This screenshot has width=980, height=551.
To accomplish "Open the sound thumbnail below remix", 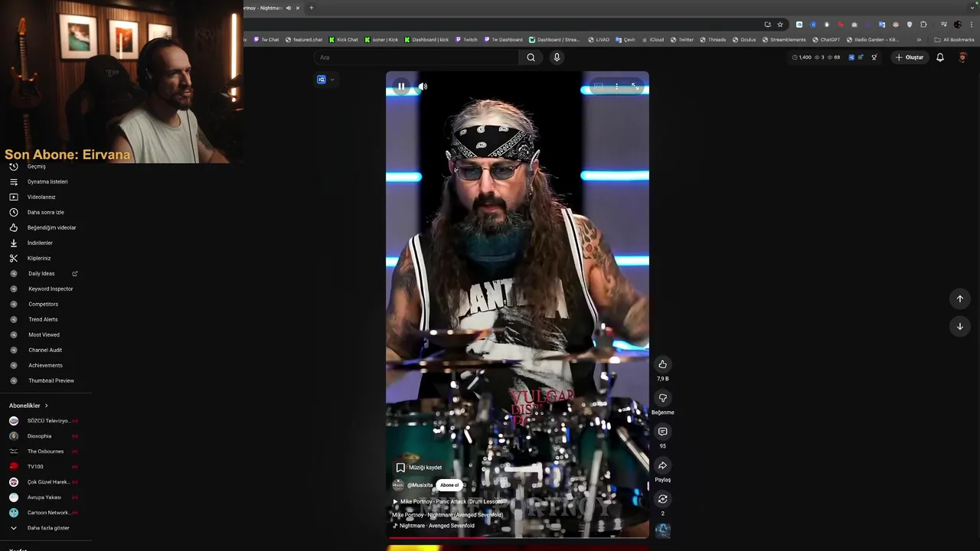I will click(662, 530).
